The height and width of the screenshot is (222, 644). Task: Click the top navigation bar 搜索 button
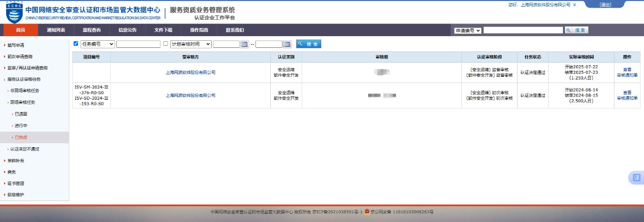pyautogui.click(x=576, y=31)
